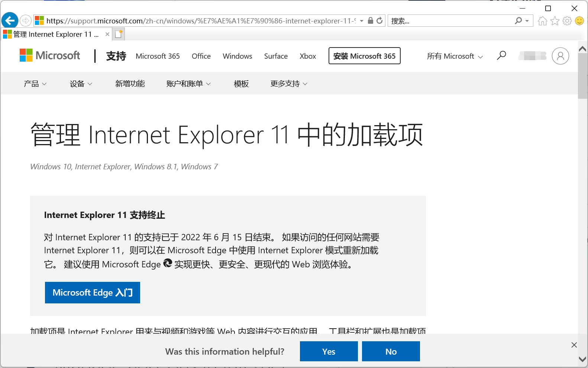The image size is (588, 368).
Task: Click the Refresh page icon in address bar
Action: [x=379, y=21]
